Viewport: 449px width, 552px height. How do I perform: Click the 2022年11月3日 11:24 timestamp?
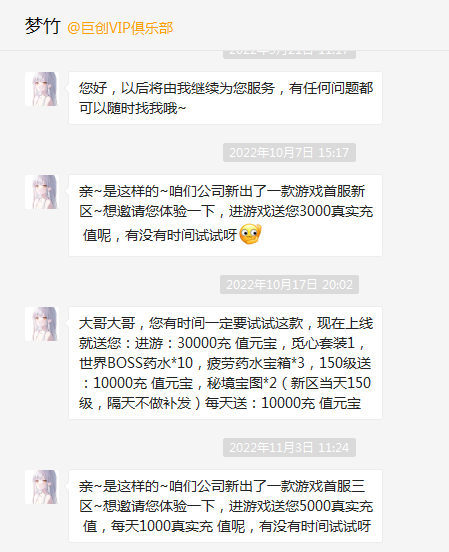(x=289, y=447)
